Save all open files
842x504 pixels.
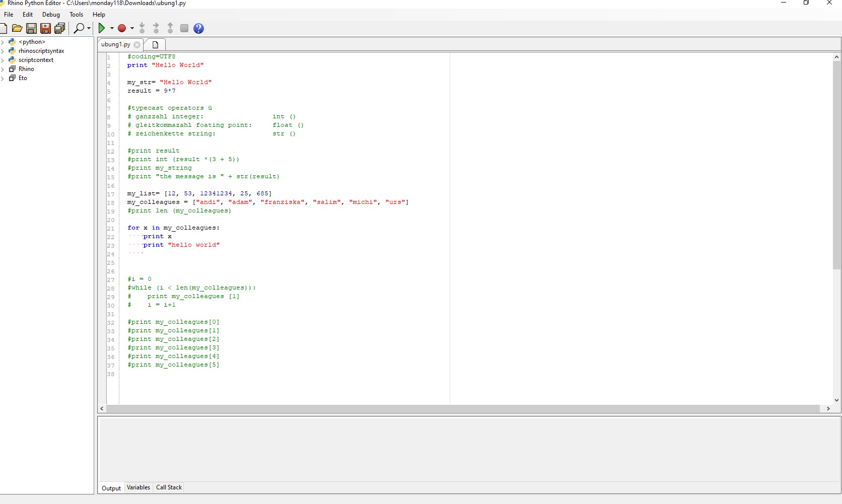(x=59, y=28)
